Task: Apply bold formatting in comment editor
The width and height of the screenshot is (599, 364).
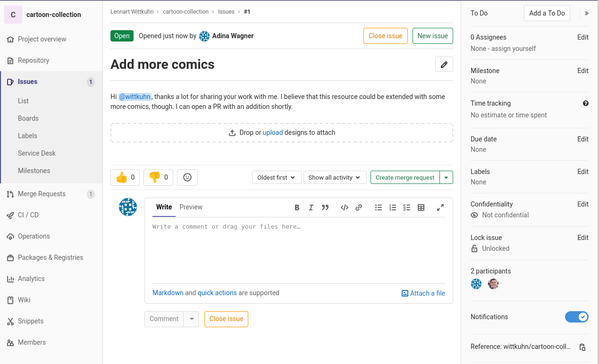Action: point(297,207)
